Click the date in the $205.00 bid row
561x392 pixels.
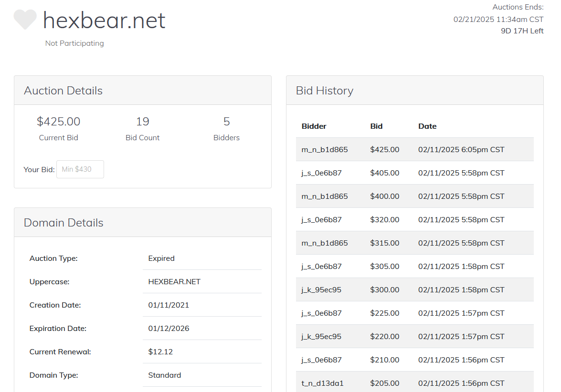[461, 383]
